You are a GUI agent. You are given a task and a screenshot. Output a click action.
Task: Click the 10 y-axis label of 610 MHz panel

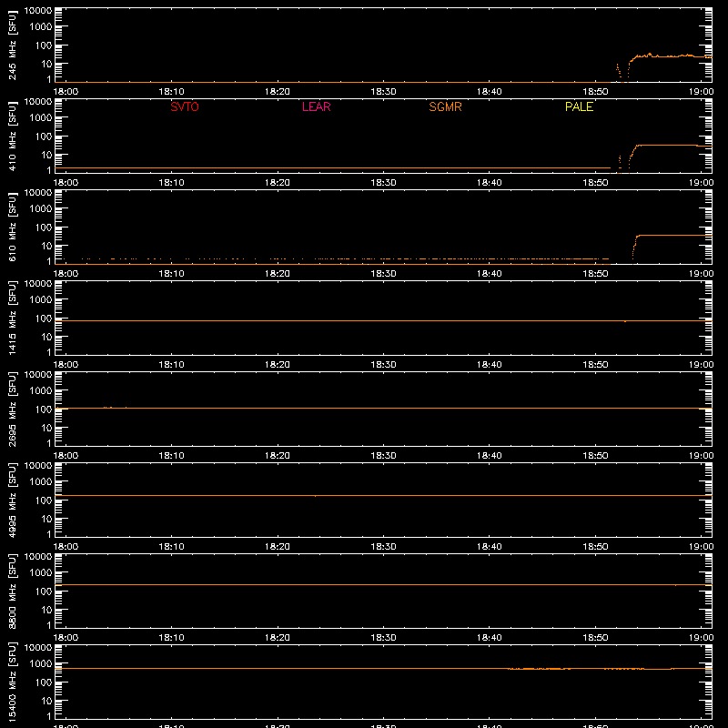(x=46, y=246)
